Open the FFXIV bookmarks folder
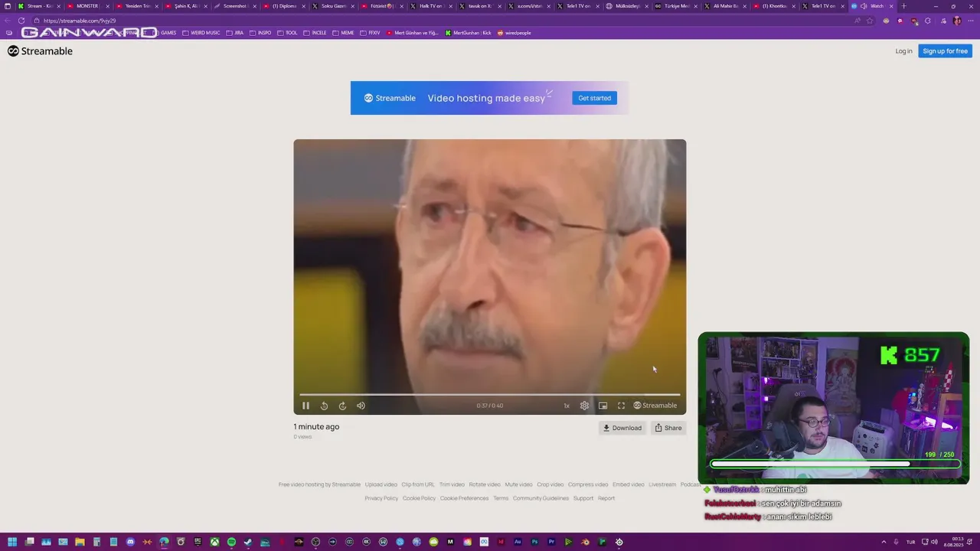 click(x=370, y=33)
